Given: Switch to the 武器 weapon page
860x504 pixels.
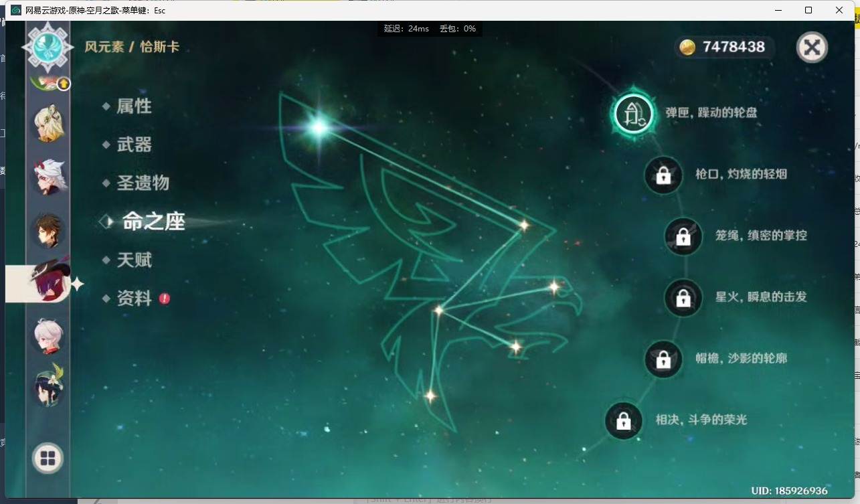Looking at the screenshot, I should [x=134, y=145].
